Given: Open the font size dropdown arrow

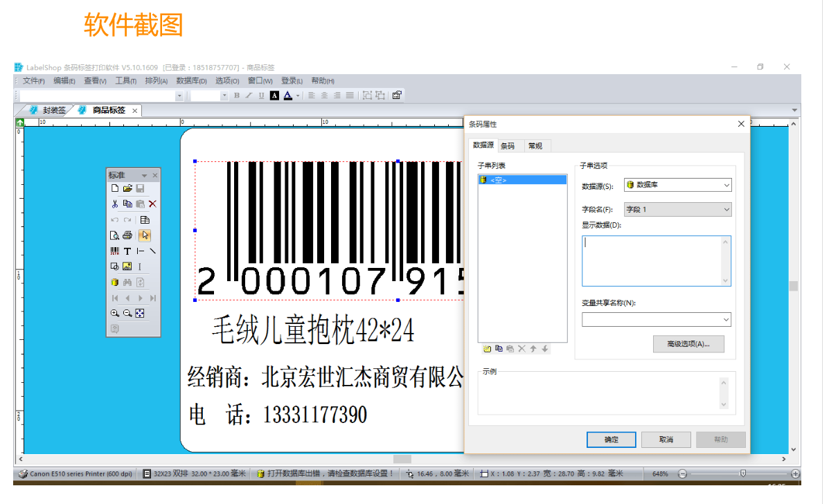Looking at the screenshot, I should point(224,96).
